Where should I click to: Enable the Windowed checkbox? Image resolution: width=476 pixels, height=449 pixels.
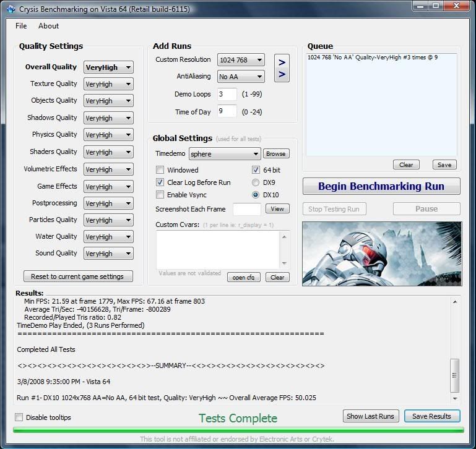(x=160, y=169)
